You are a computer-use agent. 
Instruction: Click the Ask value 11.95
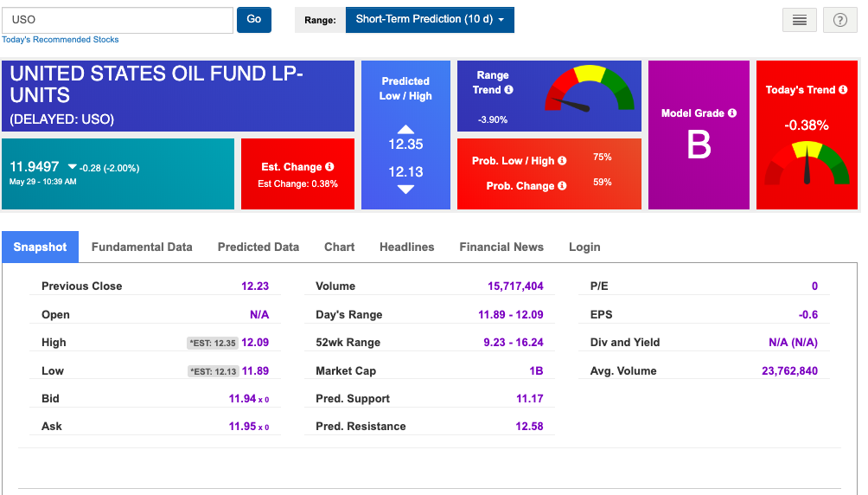click(x=242, y=427)
